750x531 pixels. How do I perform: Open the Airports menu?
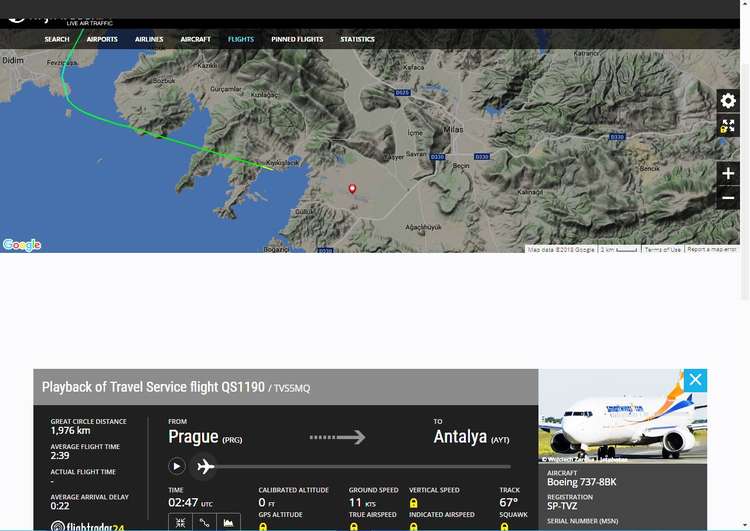pos(102,39)
